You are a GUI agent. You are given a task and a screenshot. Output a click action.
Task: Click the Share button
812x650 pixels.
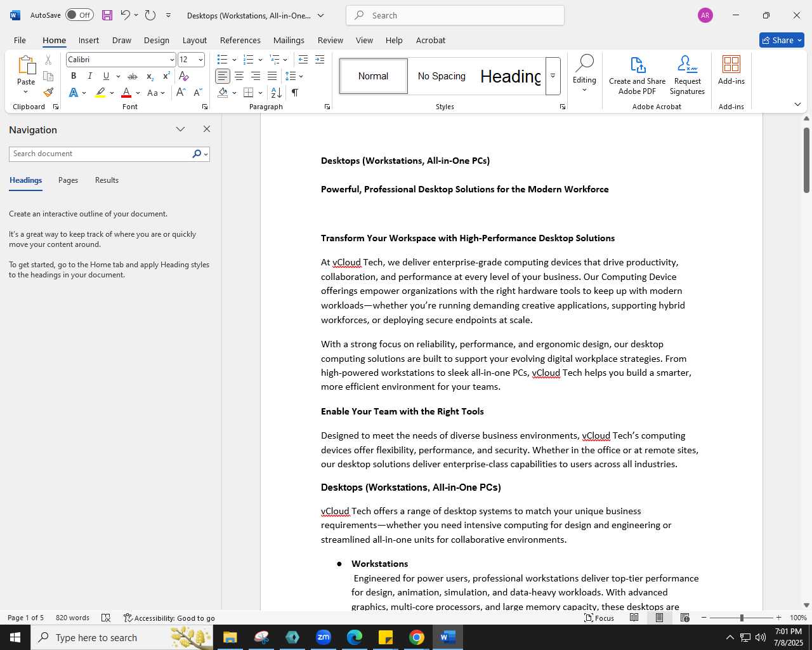(x=782, y=40)
